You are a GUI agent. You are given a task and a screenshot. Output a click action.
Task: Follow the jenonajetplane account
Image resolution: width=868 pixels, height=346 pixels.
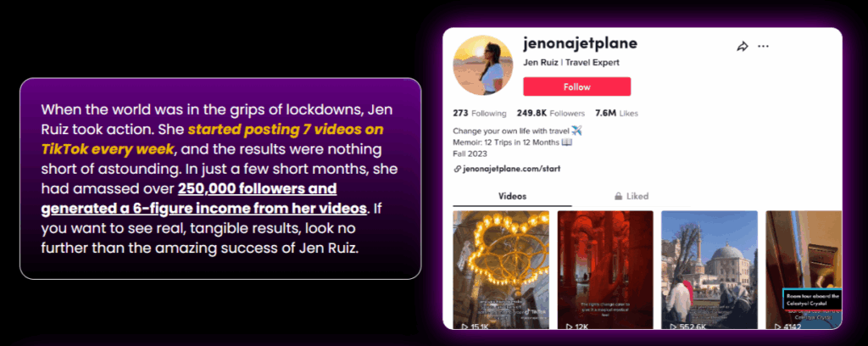[576, 86]
